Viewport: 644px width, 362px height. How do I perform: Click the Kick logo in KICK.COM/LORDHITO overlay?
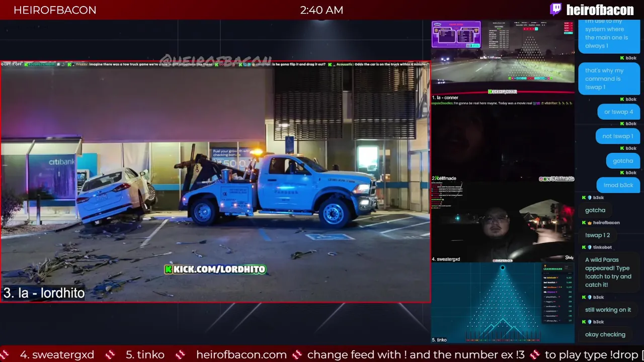tap(169, 269)
